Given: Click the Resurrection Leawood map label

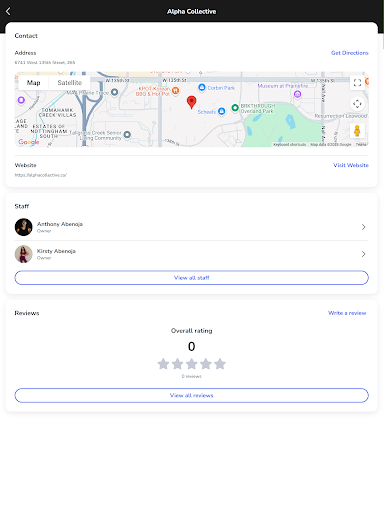Looking at the screenshot, I should click(341, 116).
